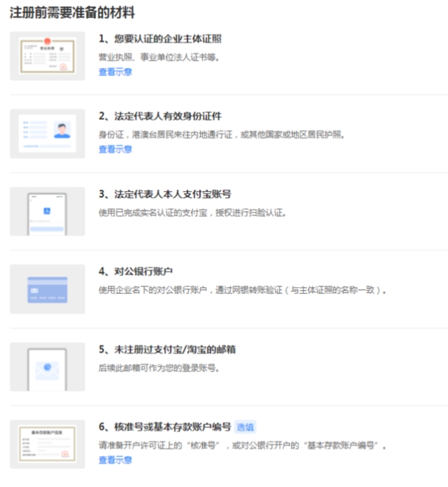Click the basic deposit account certificate illustration

pyautogui.click(x=48, y=444)
